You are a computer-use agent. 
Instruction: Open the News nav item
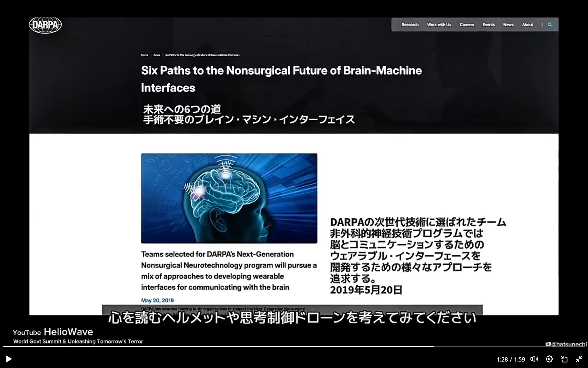click(508, 25)
